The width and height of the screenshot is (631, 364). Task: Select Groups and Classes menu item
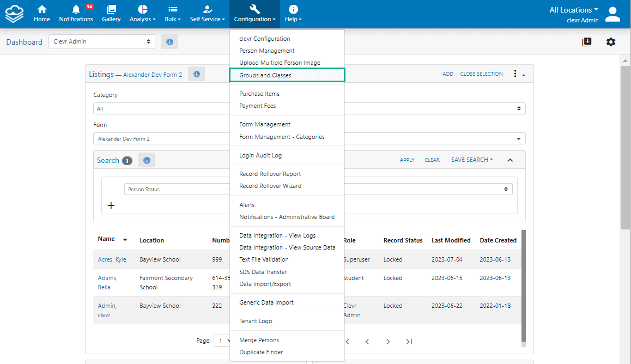click(287, 75)
